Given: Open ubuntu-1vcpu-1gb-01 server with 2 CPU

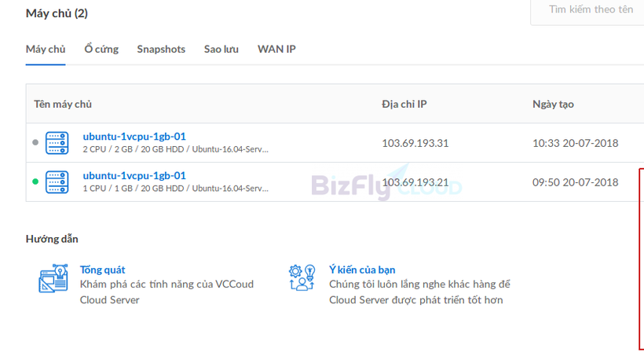Looking at the screenshot, I should 134,136.
